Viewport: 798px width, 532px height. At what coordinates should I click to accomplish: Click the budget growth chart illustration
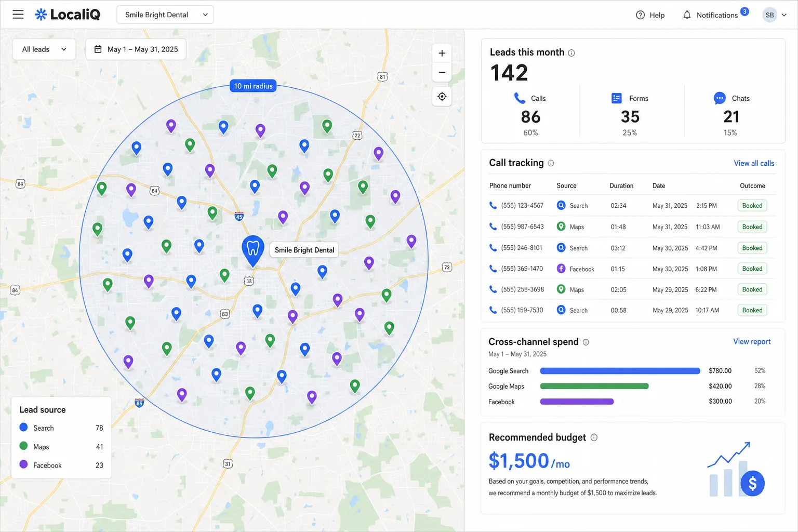tap(735, 469)
